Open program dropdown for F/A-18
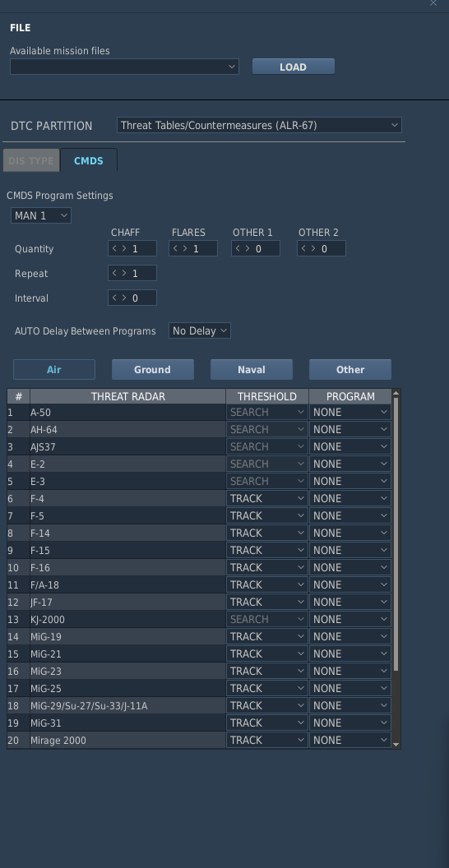The width and height of the screenshot is (449, 868). coord(350,584)
